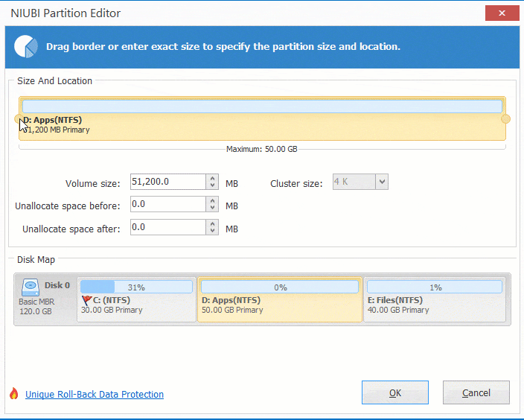524x420 pixels.
Task: Click the Volume size input field
Action: [168, 182]
